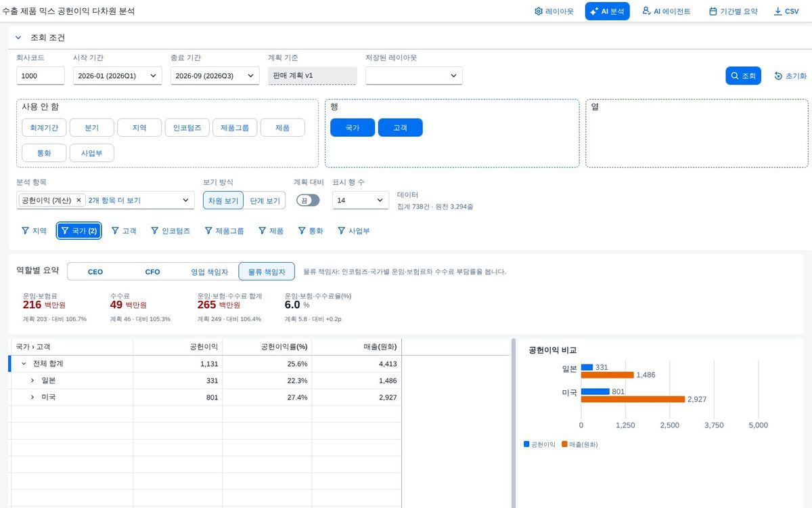812x508 pixels.
Task: Open the 종료 기간 dropdown
Action: [215, 76]
